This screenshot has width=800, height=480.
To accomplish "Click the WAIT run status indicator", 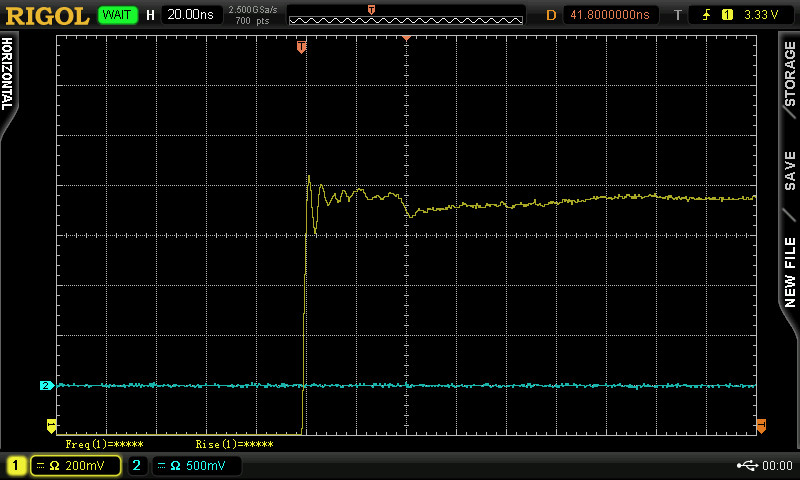I will pos(119,15).
